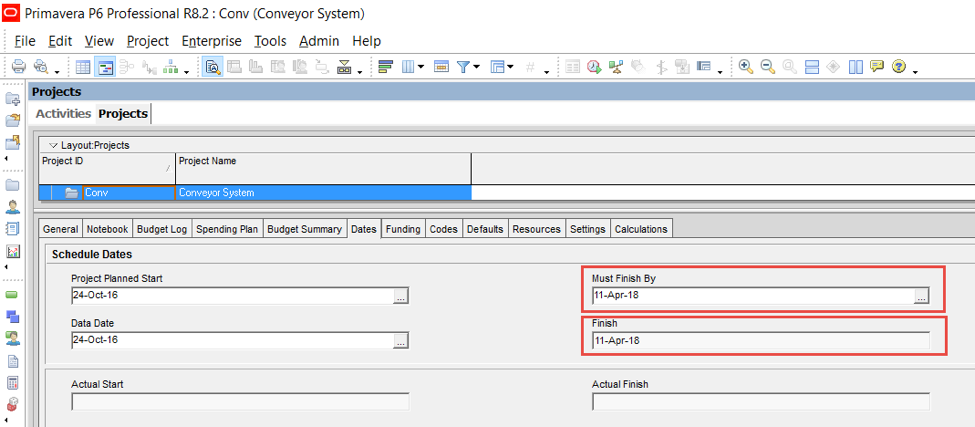Viewport: 975px width, 427px height.
Task: Click browse button for Must Finish By
Action: [x=922, y=296]
